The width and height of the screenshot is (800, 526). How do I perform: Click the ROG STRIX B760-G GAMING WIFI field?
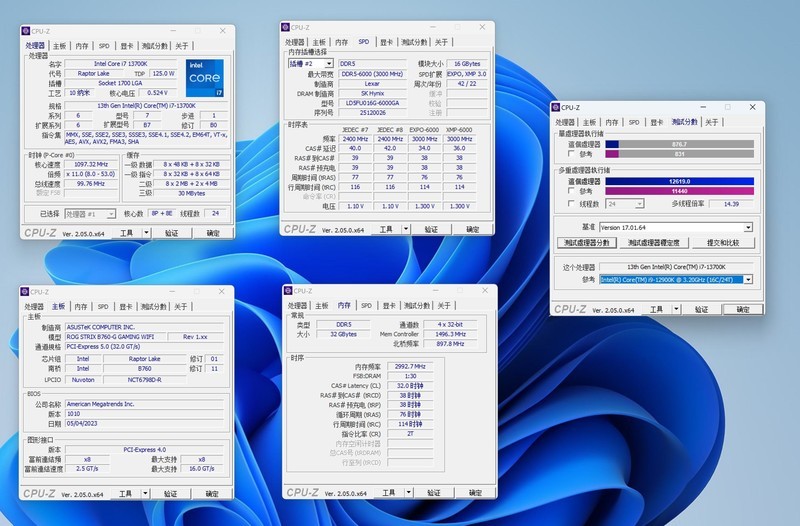(x=116, y=337)
